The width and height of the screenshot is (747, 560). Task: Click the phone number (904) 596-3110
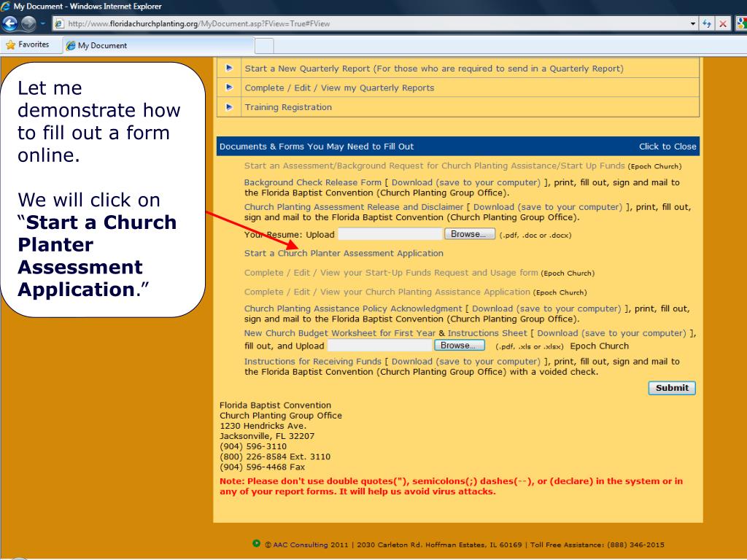click(253, 446)
